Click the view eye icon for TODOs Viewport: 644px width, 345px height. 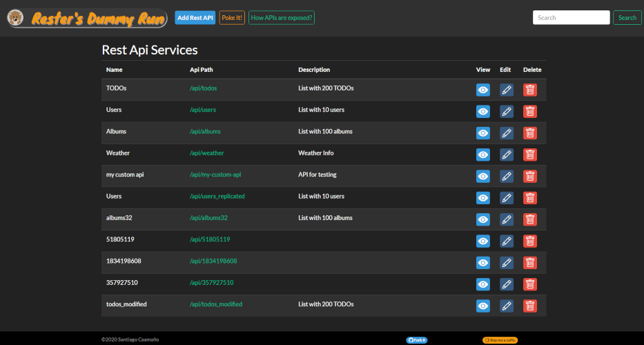click(483, 90)
